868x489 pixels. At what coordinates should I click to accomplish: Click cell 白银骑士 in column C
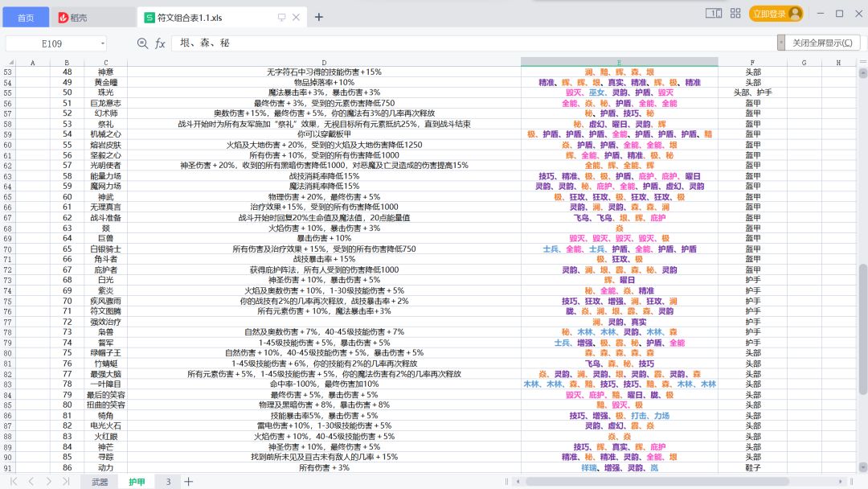point(106,249)
